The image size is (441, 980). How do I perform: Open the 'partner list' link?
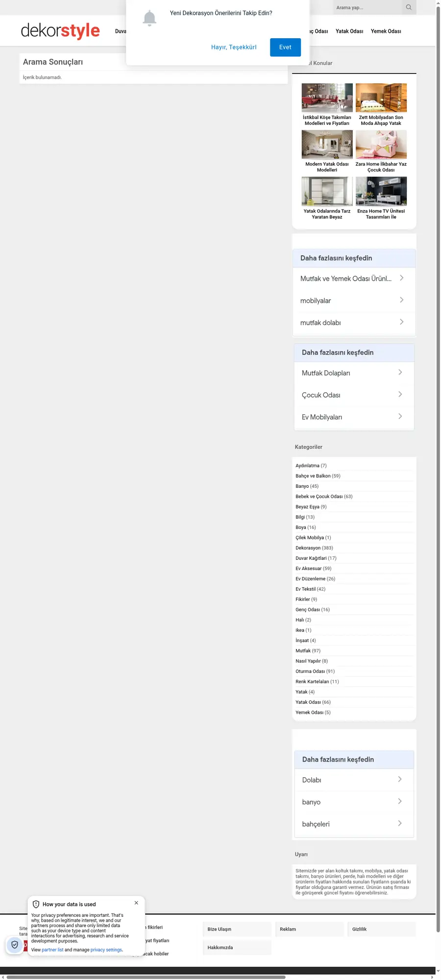point(52,950)
